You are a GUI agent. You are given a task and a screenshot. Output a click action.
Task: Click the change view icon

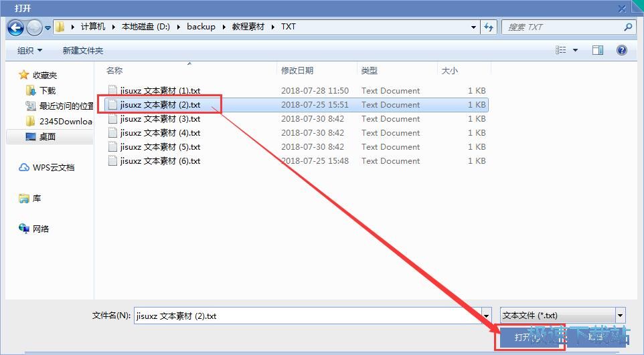(x=560, y=50)
